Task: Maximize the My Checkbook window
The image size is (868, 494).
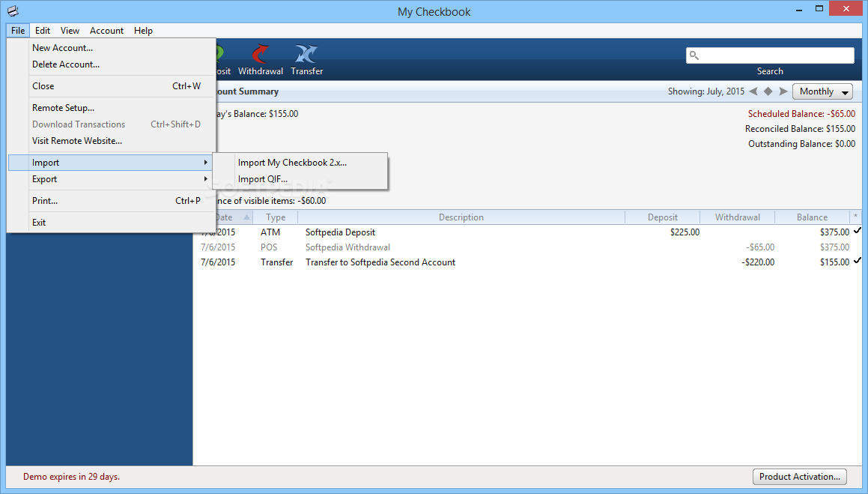Action: pyautogui.click(x=819, y=8)
